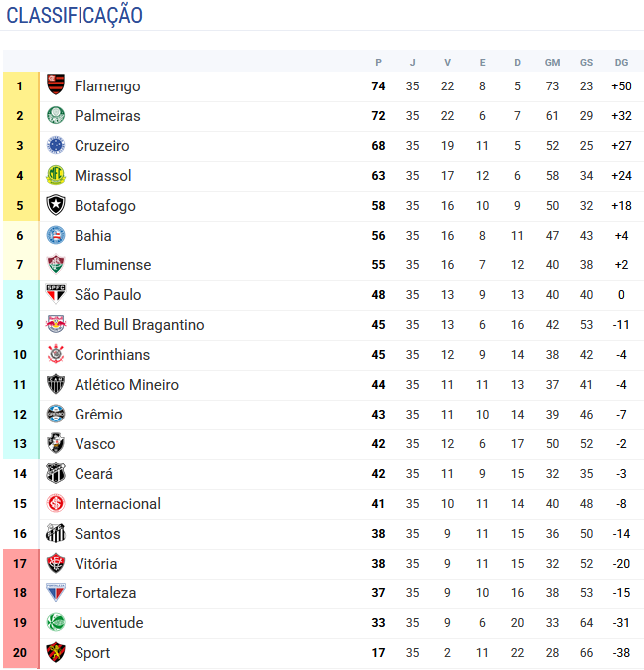Click the Flamengo club crest
Image resolution: width=644 pixels, height=670 pixels.
(x=56, y=86)
